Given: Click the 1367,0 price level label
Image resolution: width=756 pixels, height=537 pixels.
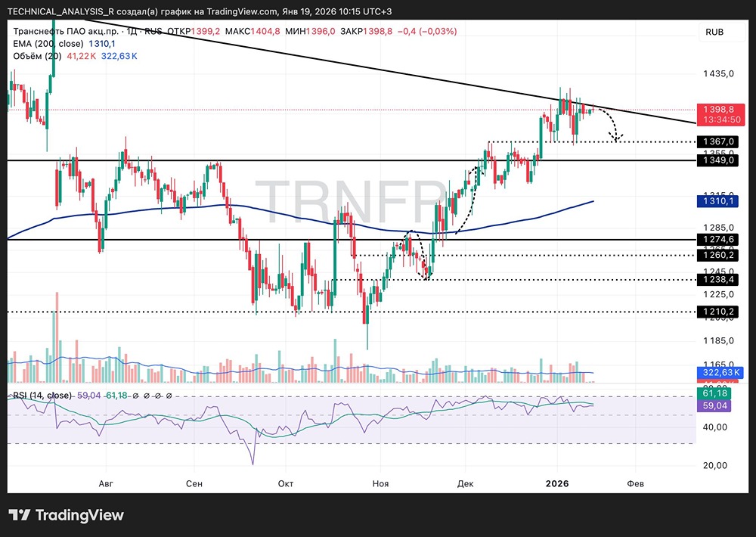Looking at the screenshot, I should pyautogui.click(x=718, y=141).
